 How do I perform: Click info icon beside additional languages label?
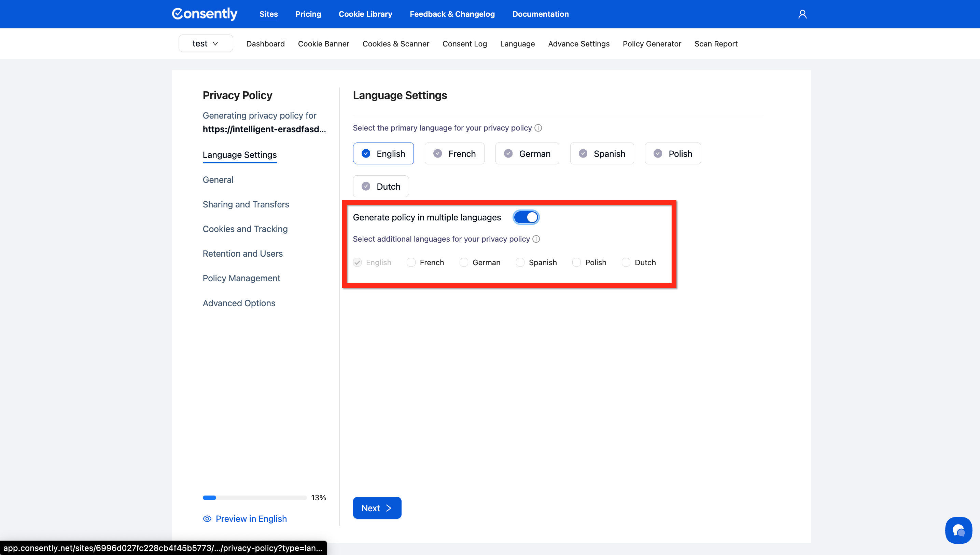536,239
